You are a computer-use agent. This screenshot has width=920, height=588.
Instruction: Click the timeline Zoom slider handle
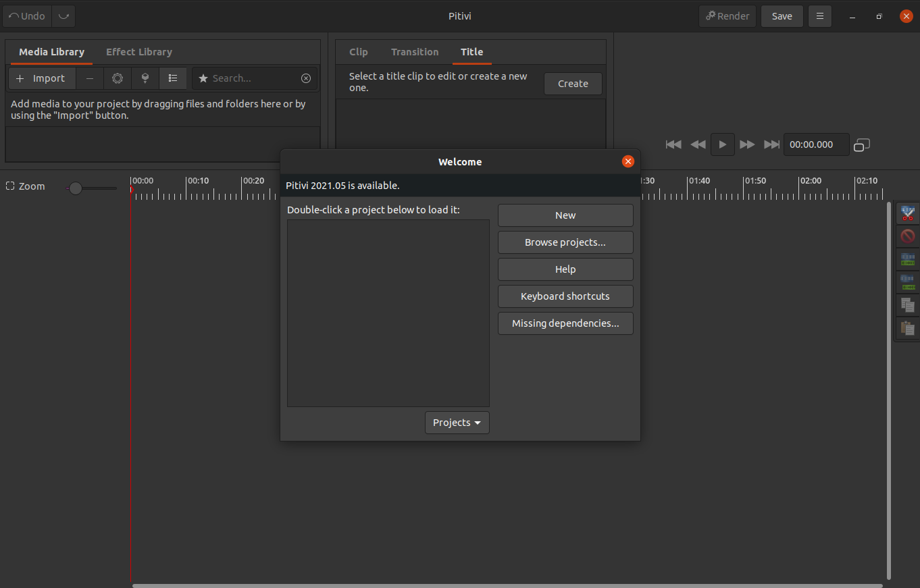[76, 188]
